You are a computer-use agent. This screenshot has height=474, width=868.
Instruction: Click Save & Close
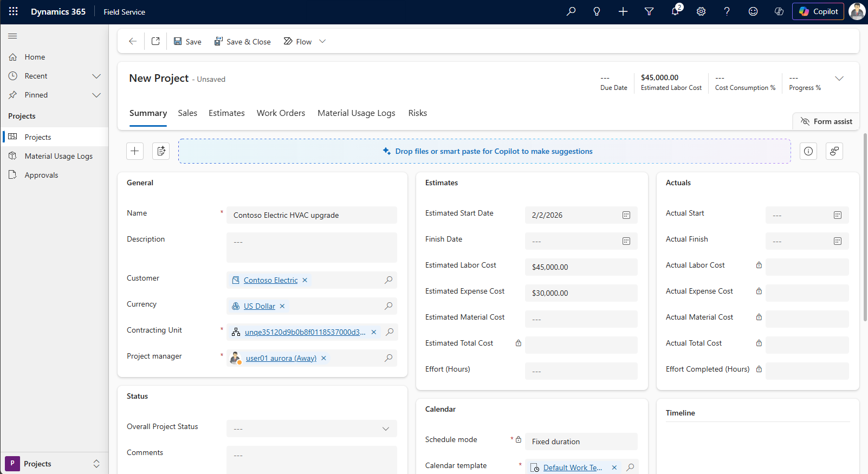click(242, 42)
